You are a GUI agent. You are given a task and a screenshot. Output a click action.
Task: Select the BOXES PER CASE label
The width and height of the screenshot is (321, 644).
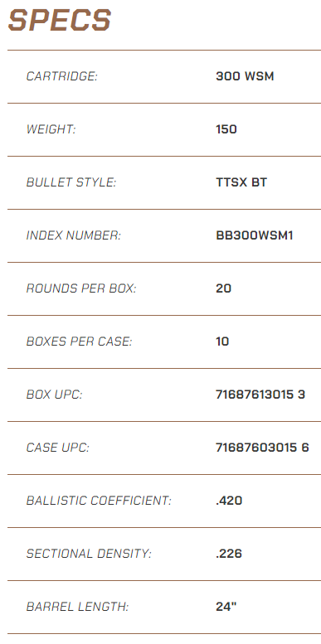point(80,341)
